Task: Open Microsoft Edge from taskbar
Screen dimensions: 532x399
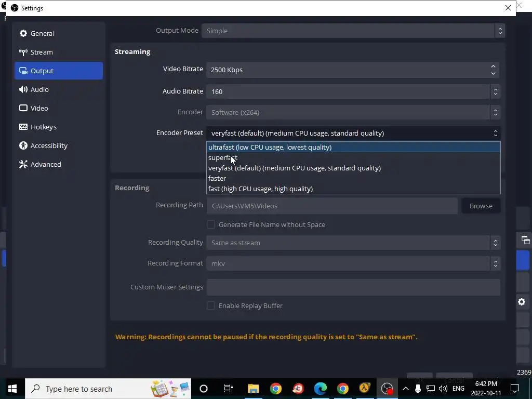Action: (x=320, y=389)
